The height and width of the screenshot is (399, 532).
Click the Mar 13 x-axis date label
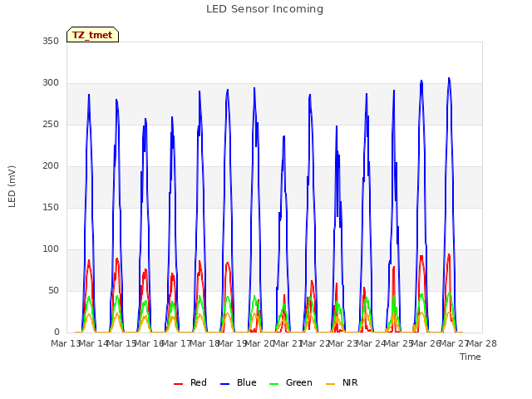tap(65, 343)
